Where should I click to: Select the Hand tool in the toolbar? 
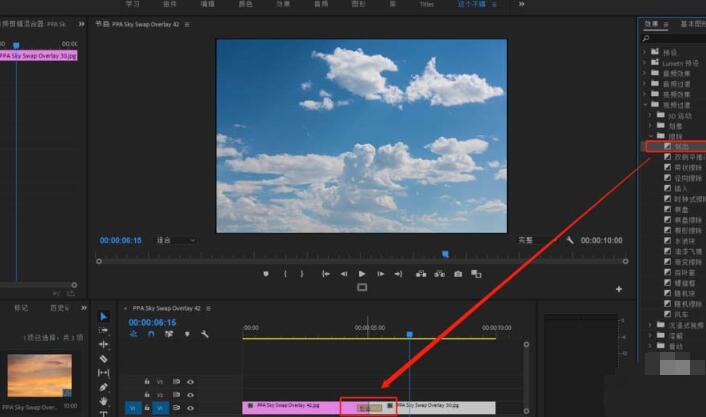(x=104, y=401)
